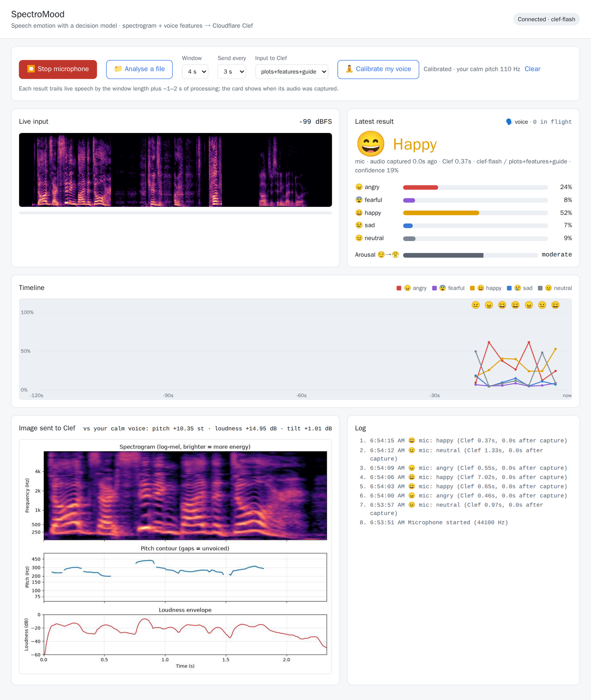This screenshot has height=700, width=591.
Task: Click the neutral emoji in the result bars
Action: coord(359,238)
